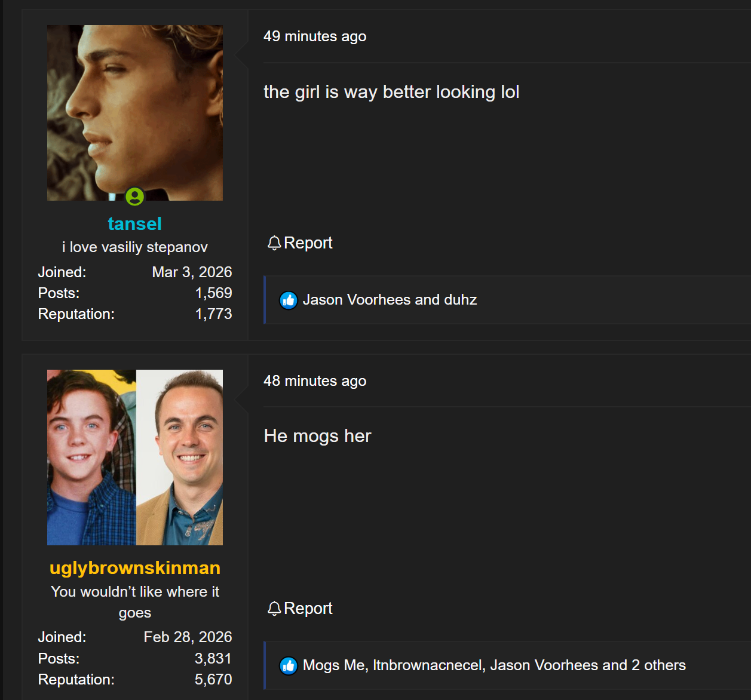Open the ltnbrownacnecel liker profile

[428, 665]
